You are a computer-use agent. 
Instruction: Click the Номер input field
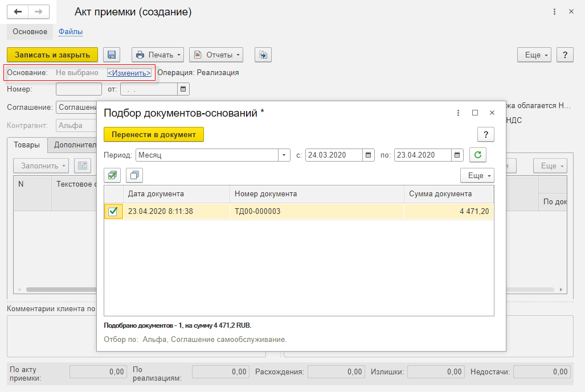79,89
